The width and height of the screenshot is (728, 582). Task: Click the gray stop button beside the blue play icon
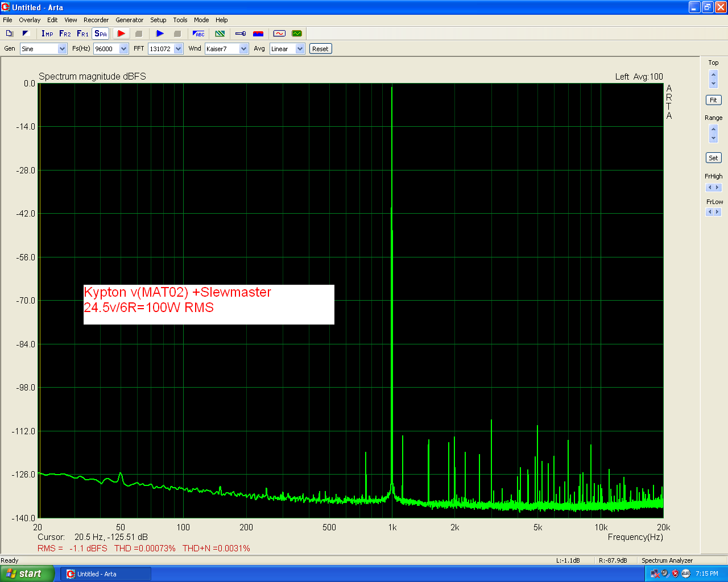point(177,34)
